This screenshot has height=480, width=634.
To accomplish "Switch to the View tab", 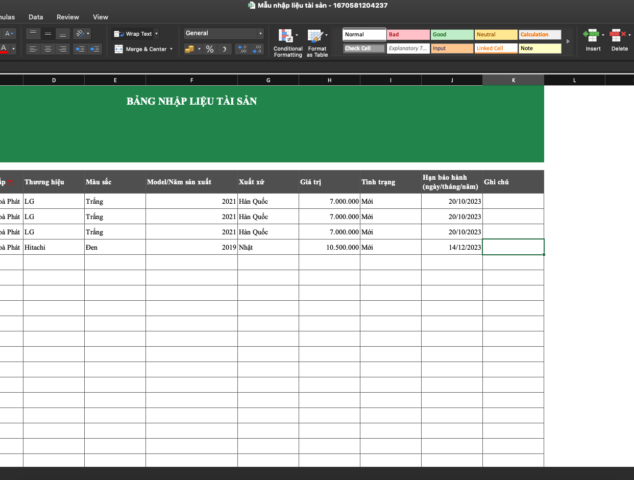I will click(100, 17).
